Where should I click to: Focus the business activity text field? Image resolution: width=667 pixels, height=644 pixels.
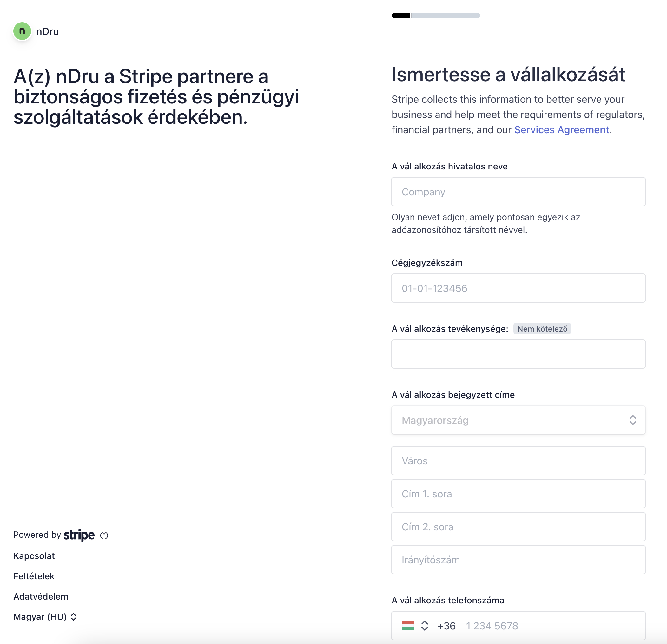click(x=518, y=354)
